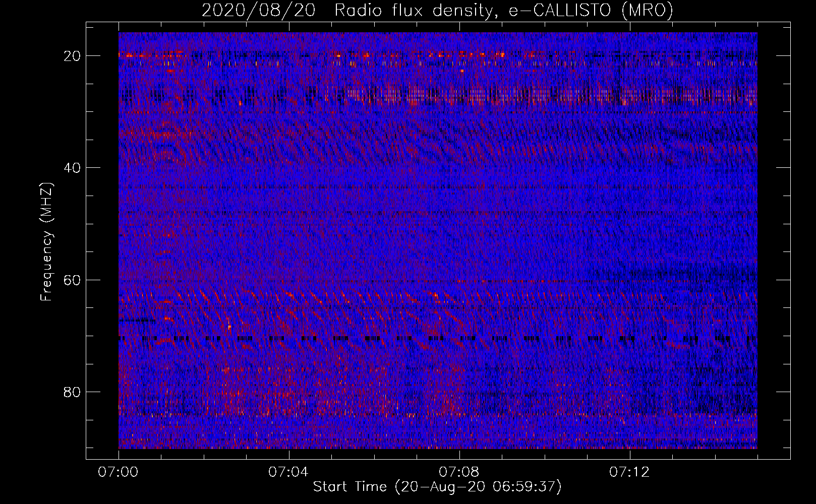Click the 07:00 time tick label
This screenshot has width=816, height=504.
click(x=119, y=472)
